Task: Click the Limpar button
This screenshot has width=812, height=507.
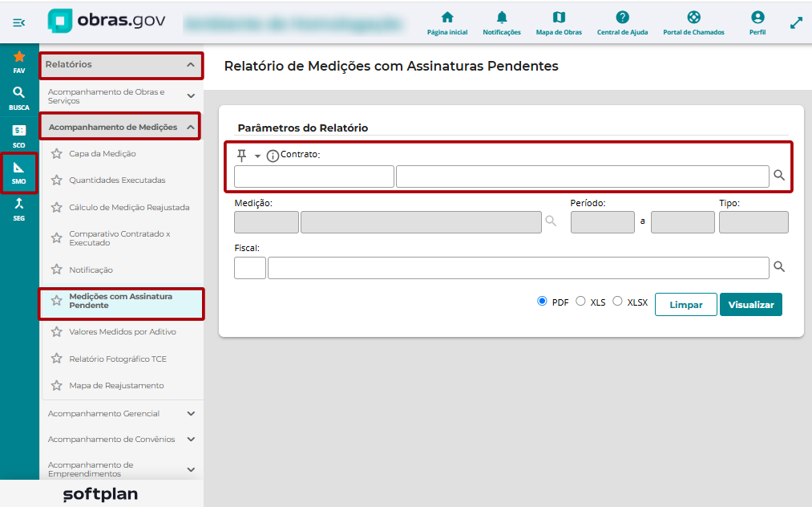Action: point(685,304)
